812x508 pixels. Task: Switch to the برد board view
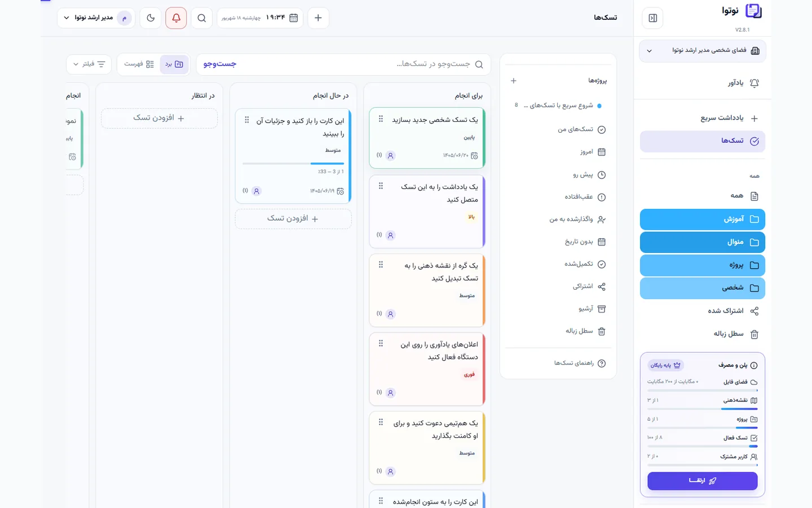(x=174, y=64)
